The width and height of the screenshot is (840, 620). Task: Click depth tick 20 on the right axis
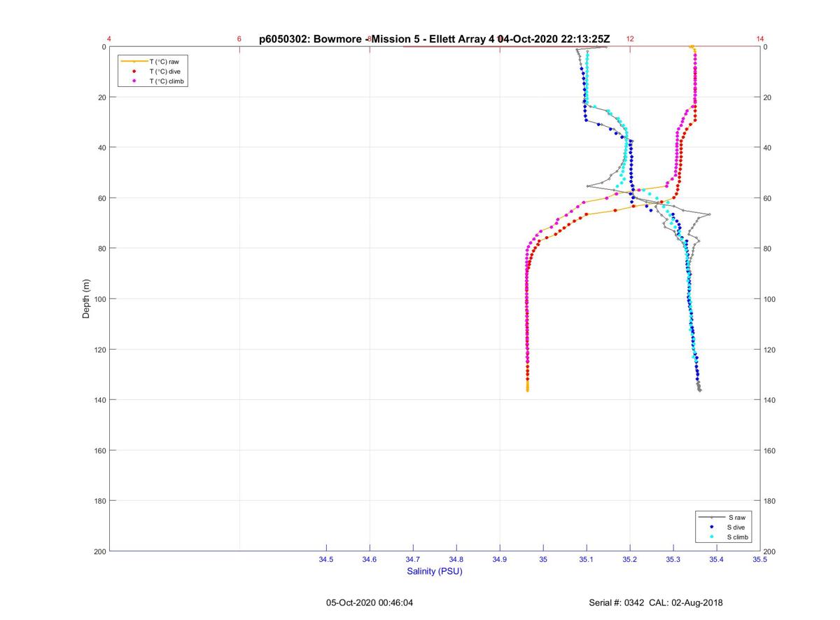point(768,97)
